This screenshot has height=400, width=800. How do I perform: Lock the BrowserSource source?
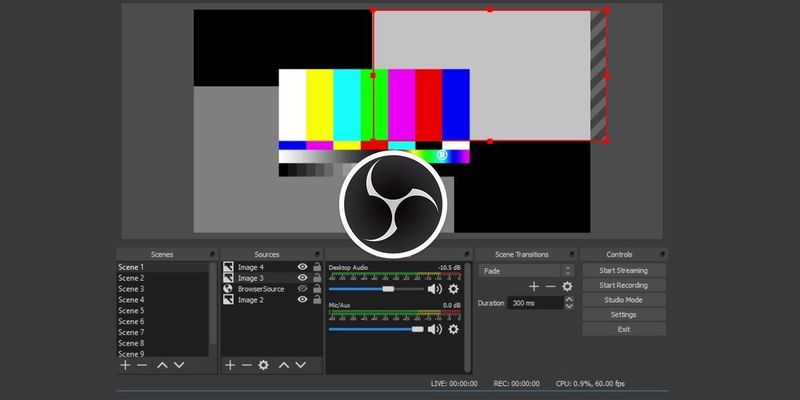point(317,289)
